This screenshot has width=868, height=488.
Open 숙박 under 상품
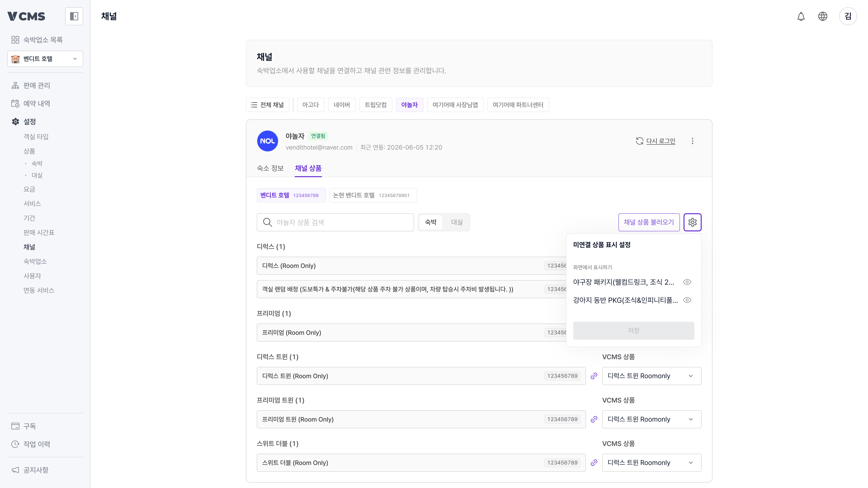[x=37, y=164]
